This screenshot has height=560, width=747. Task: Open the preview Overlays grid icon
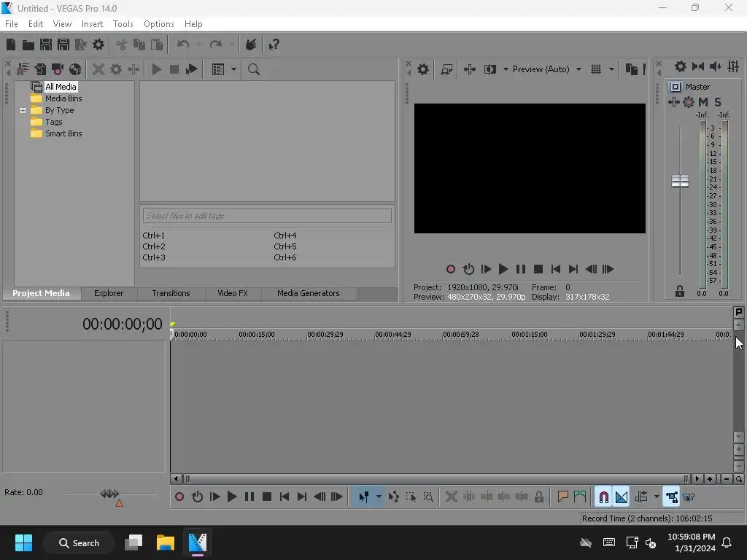point(595,69)
